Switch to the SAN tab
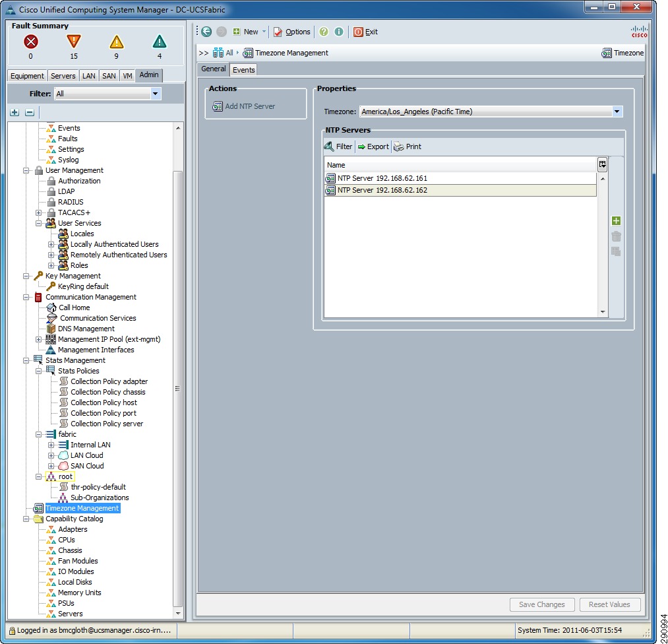The image size is (668, 644). click(109, 76)
